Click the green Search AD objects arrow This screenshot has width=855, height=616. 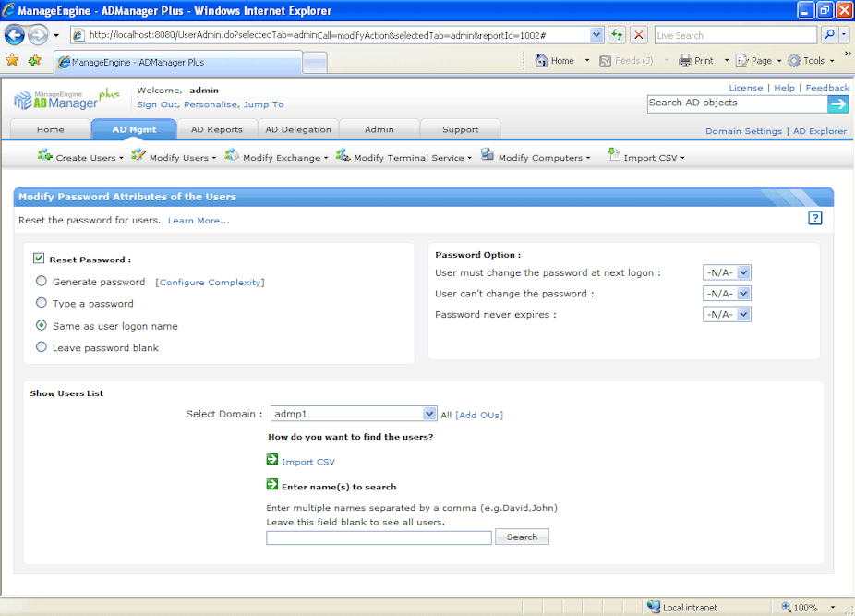coord(838,103)
